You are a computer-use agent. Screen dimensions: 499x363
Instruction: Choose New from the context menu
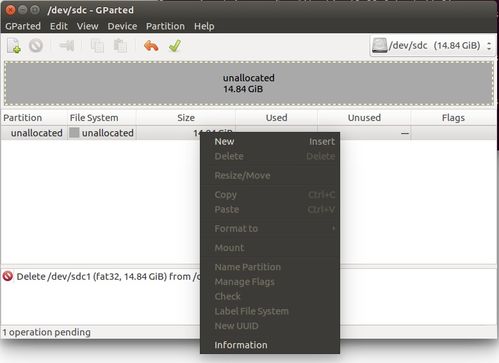(x=270, y=141)
